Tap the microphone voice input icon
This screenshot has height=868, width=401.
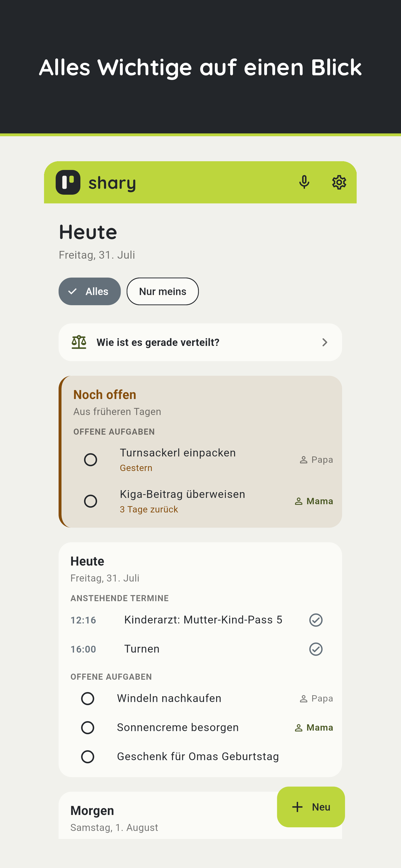[304, 182]
